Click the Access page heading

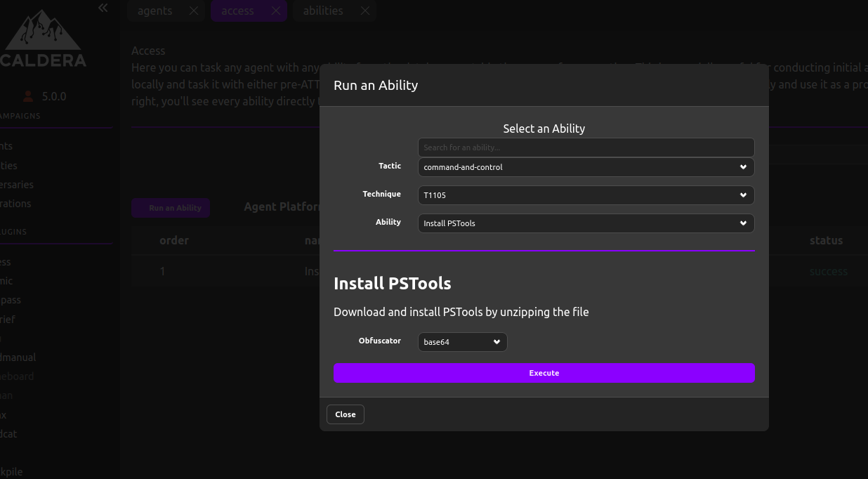148,51
